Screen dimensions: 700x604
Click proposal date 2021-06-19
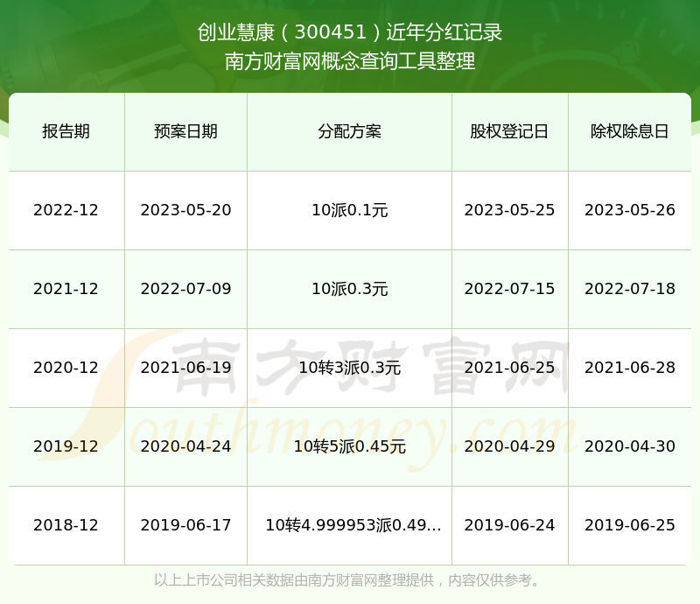tap(185, 368)
